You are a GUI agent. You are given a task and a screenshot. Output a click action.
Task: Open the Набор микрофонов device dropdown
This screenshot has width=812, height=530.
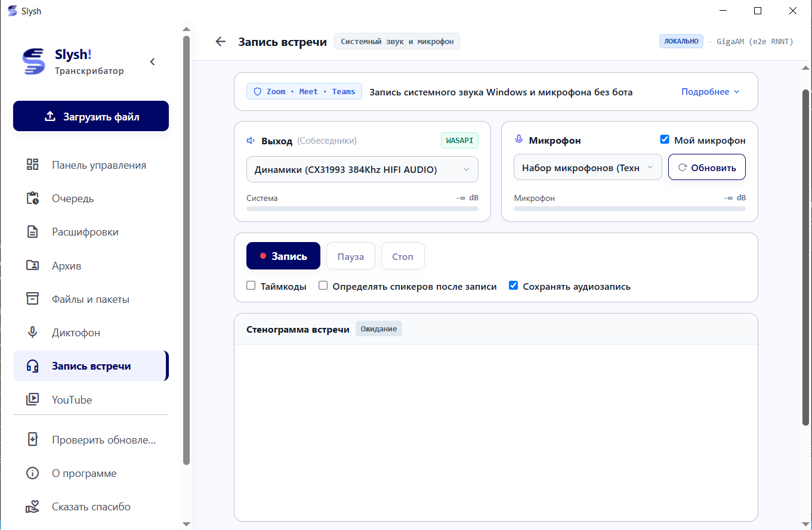tap(588, 168)
